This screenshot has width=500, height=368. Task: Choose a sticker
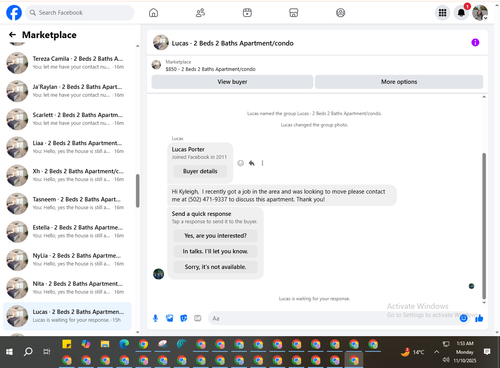pos(184,318)
